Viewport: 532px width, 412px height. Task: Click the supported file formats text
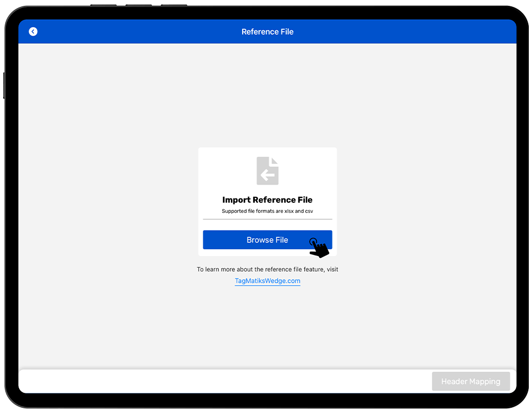[268, 211]
